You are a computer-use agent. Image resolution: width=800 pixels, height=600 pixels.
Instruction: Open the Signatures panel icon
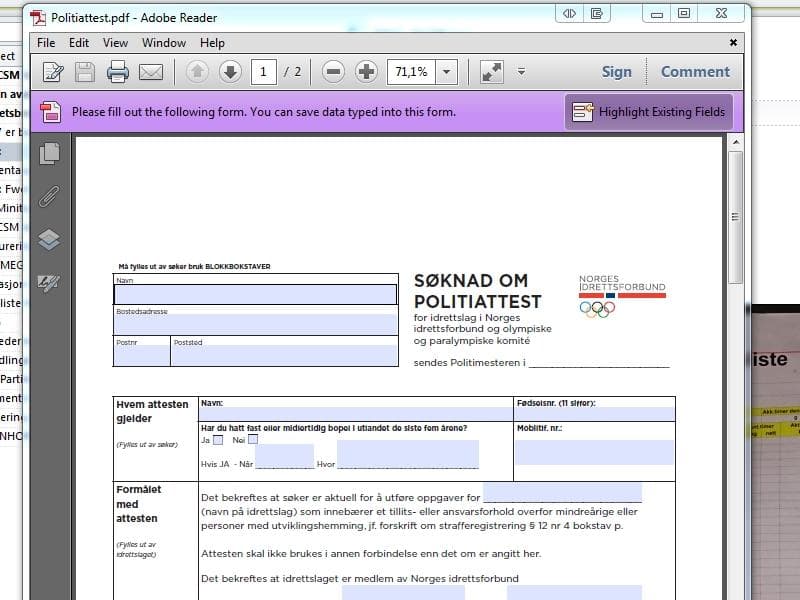coord(49,282)
